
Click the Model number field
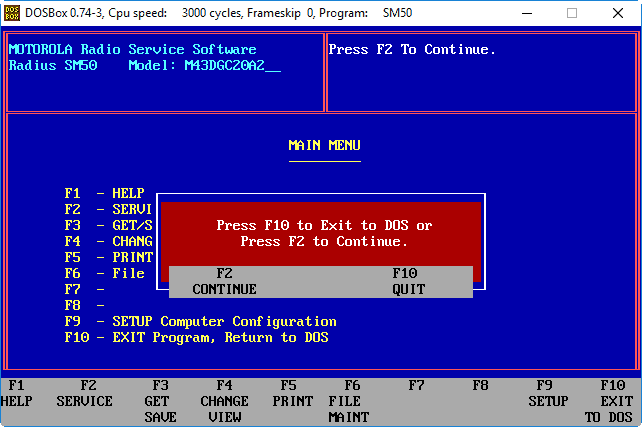point(232,66)
